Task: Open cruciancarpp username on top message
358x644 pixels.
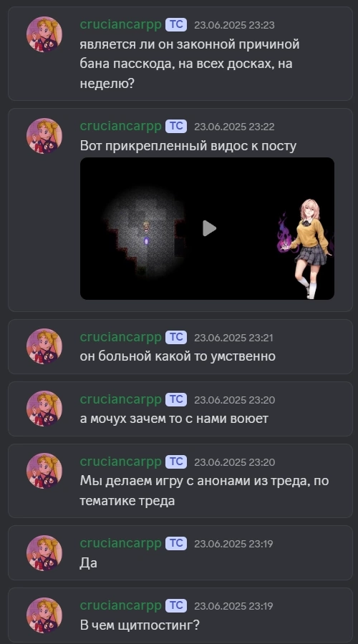Action: pos(120,24)
